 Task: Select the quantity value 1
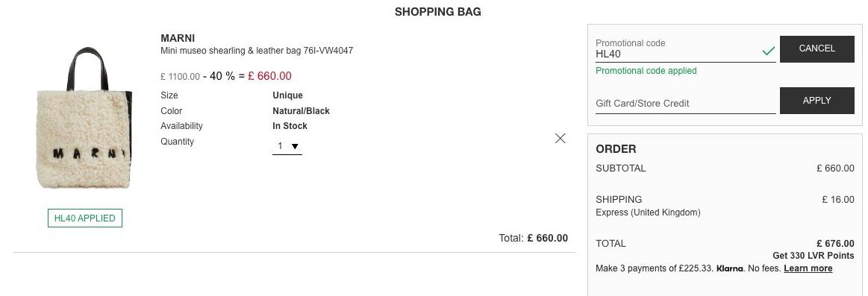tap(280, 146)
